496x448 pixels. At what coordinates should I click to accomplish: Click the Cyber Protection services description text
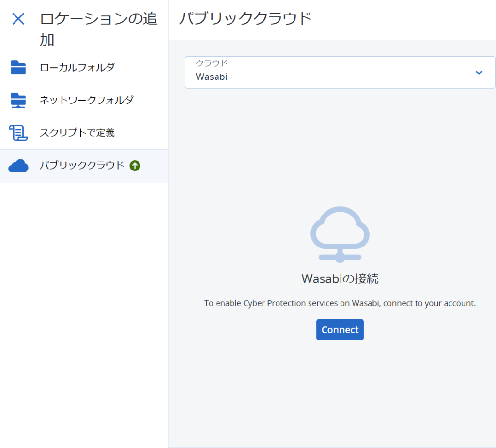point(340,303)
